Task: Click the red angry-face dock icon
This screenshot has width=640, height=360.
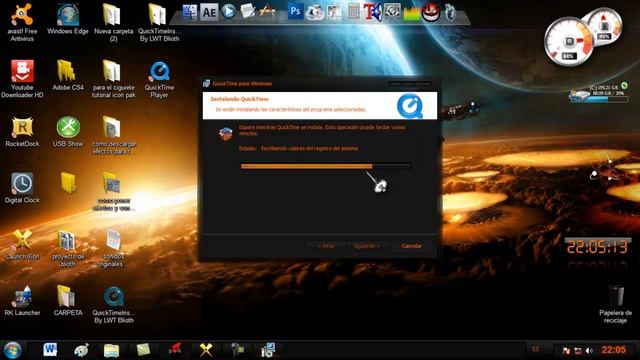Action: tap(431, 12)
